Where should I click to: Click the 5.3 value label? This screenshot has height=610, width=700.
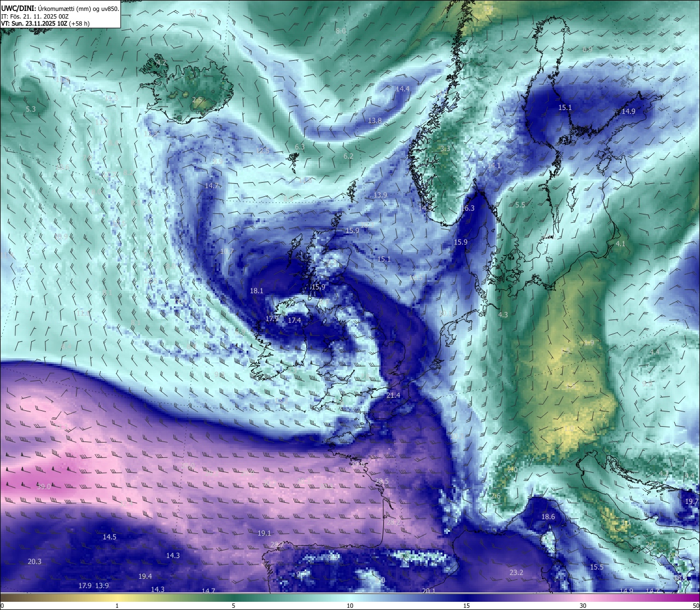click(x=31, y=109)
